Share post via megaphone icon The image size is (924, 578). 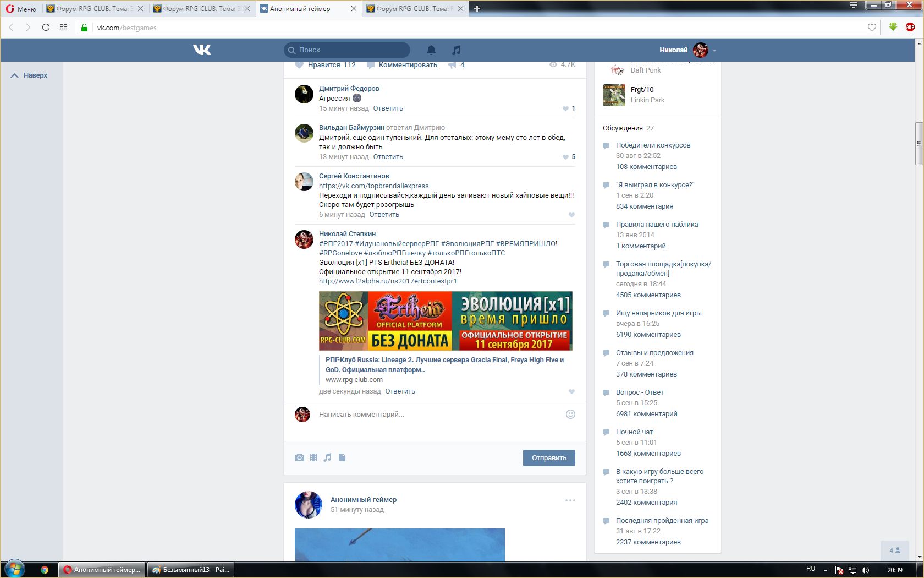pos(452,65)
